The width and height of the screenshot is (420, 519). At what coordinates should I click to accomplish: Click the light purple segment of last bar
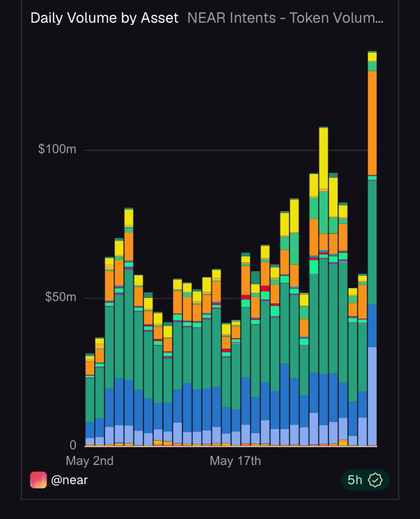point(372,396)
